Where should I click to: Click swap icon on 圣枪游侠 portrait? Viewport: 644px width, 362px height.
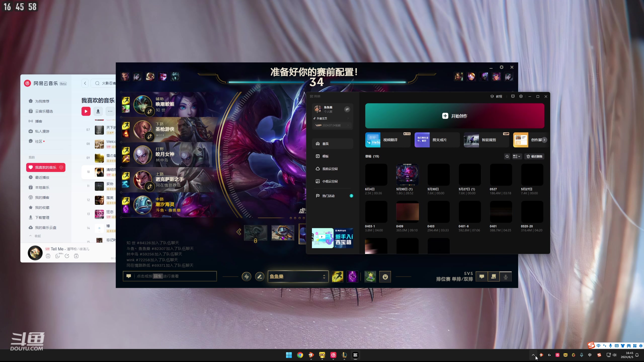click(x=150, y=136)
